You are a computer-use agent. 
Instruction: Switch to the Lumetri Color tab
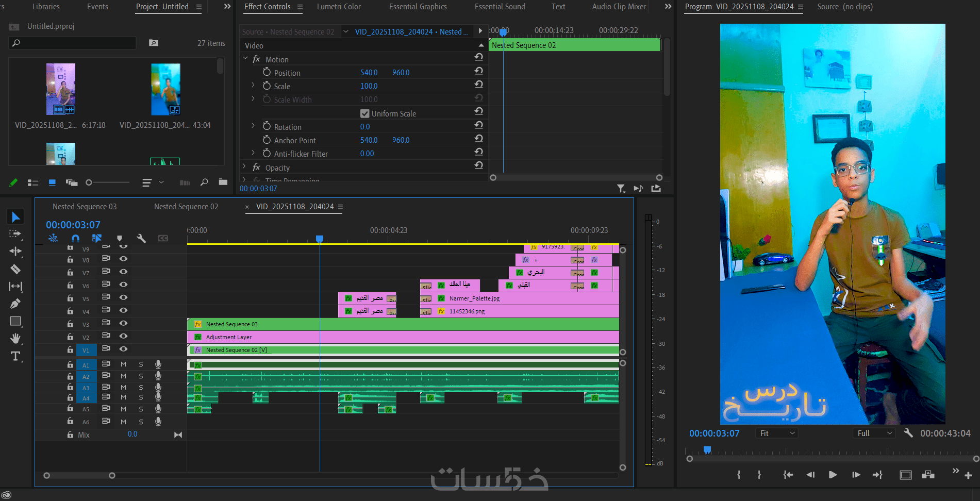click(x=339, y=7)
